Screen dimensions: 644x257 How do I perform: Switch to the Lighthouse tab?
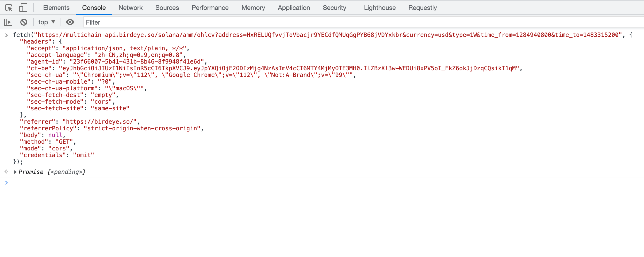(379, 8)
